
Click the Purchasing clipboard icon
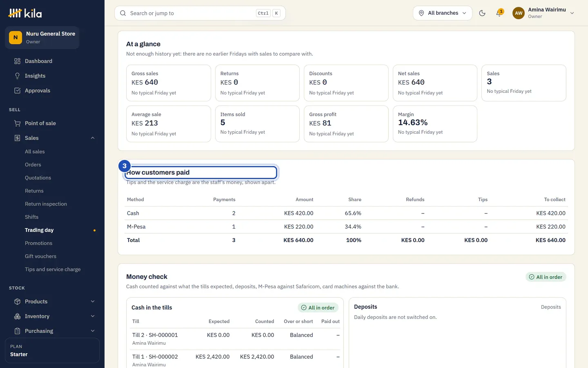[x=17, y=331]
